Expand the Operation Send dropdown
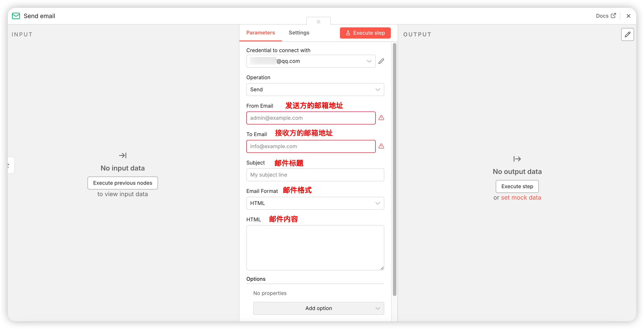The height and width of the screenshot is (329, 644). [315, 89]
